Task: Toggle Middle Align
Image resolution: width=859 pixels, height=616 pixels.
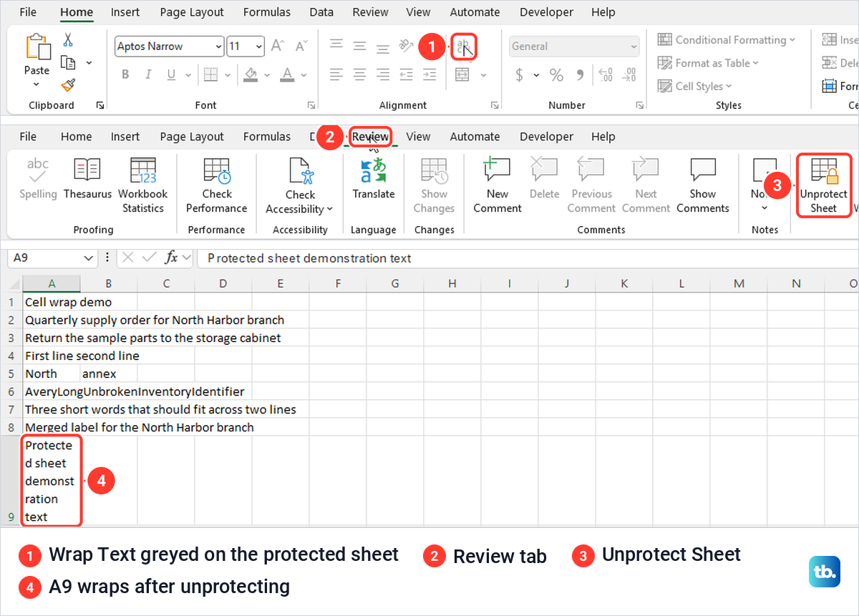Action: tap(359, 47)
